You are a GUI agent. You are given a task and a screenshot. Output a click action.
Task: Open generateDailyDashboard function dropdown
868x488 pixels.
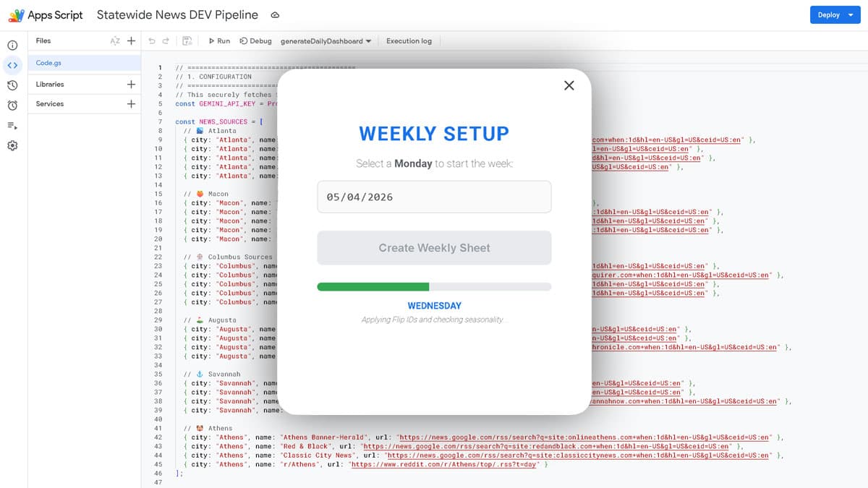tap(325, 41)
